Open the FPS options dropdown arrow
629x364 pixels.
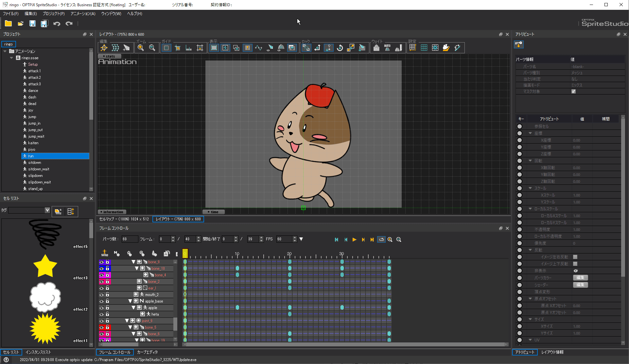(x=301, y=239)
